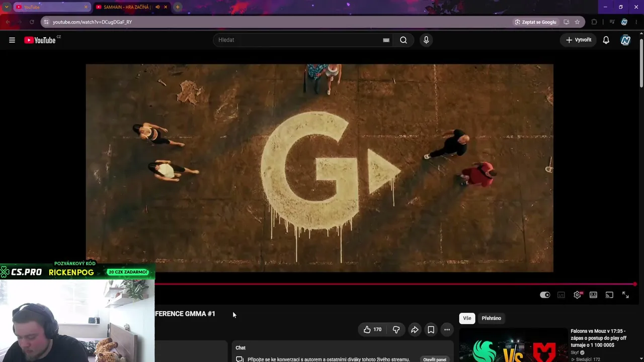Open the browser media control icon
Viewport: 644px width, 362px height.
pos(612,22)
